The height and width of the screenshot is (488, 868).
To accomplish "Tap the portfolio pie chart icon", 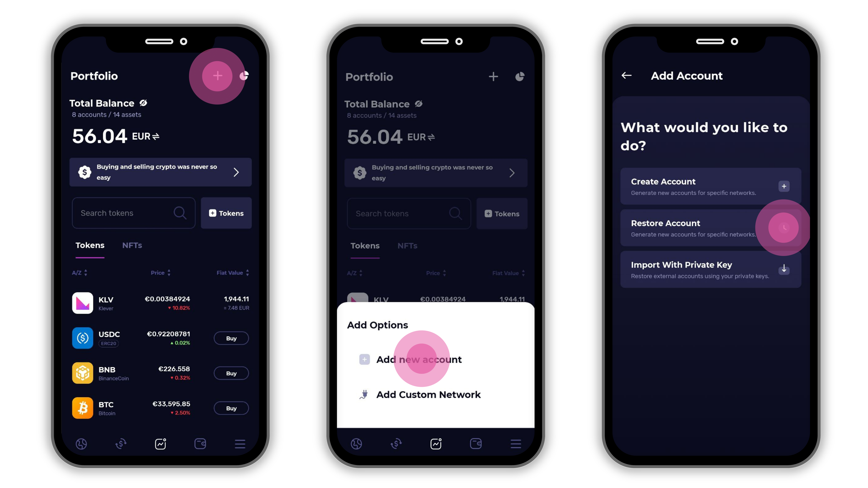I will (x=244, y=76).
